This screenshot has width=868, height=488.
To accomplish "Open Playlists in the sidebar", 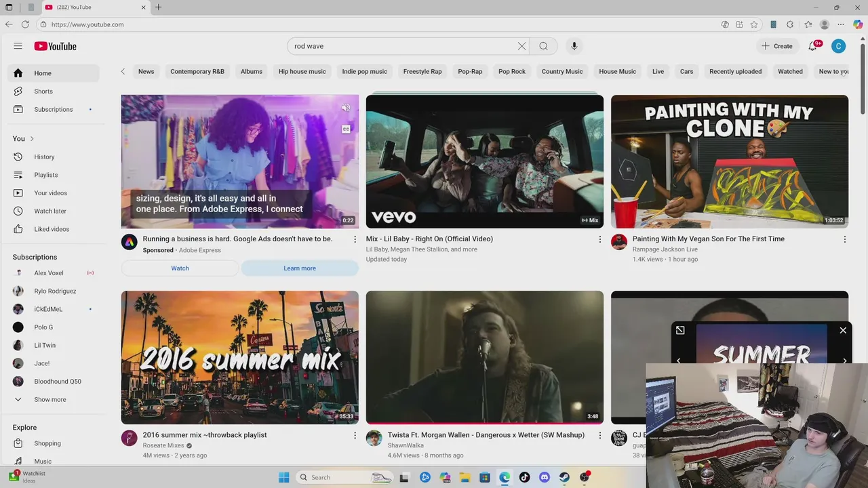I will coord(53,175).
